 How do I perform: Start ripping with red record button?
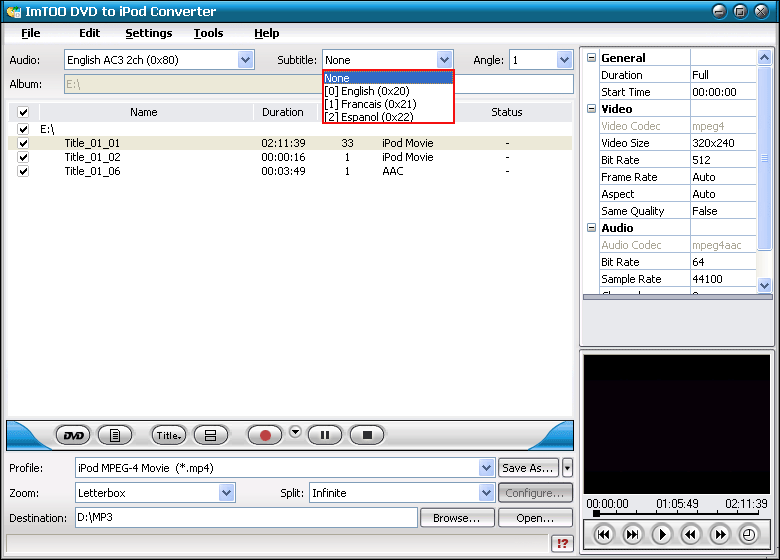coord(265,436)
